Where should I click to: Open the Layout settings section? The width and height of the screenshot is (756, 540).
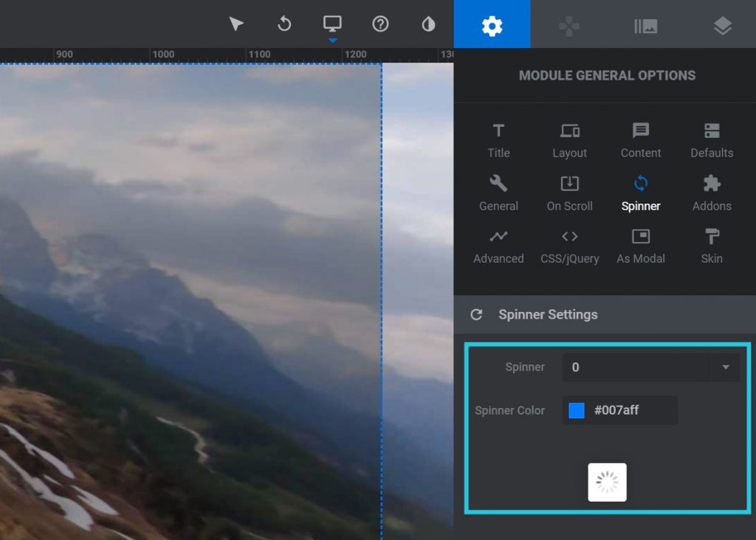569,139
